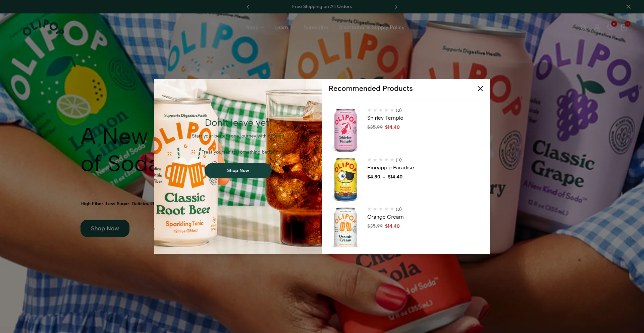Go to next announcement with right arrow
Image resolution: width=644 pixels, height=333 pixels.
pyautogui.click(x=396, y=7)
